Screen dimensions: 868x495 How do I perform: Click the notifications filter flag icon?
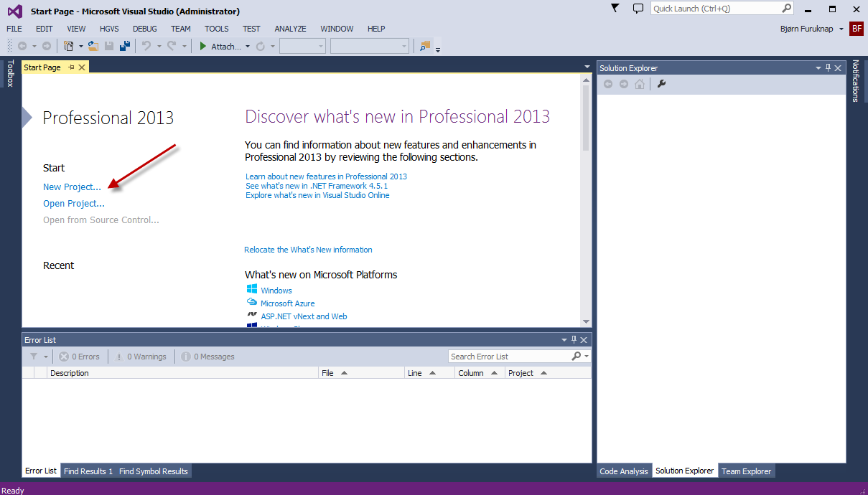(615, 8)
